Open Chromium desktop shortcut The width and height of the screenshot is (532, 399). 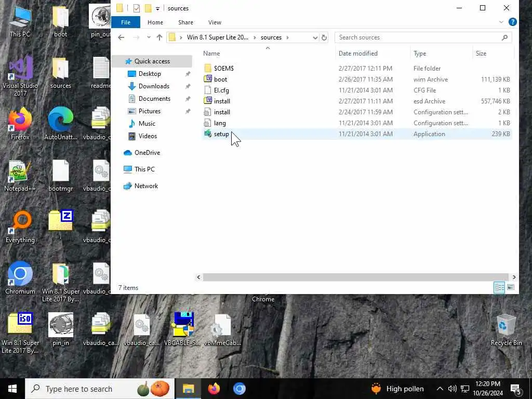20,277
